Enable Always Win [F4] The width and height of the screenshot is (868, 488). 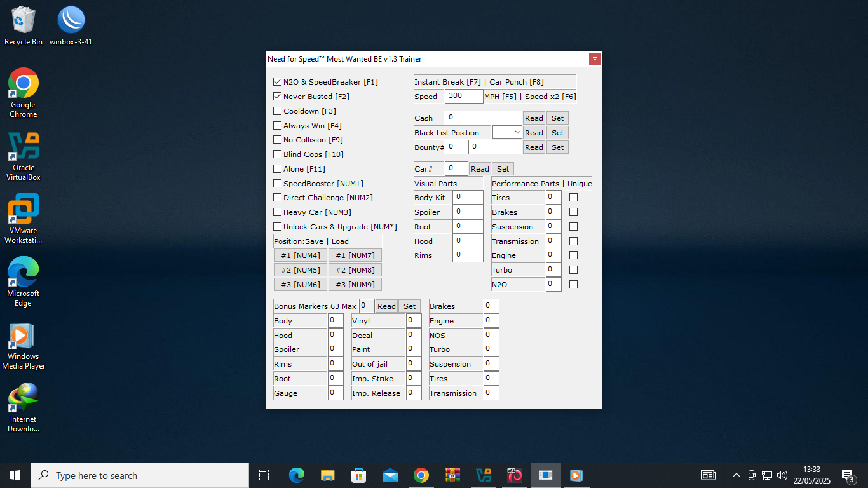tap(277, 126)
